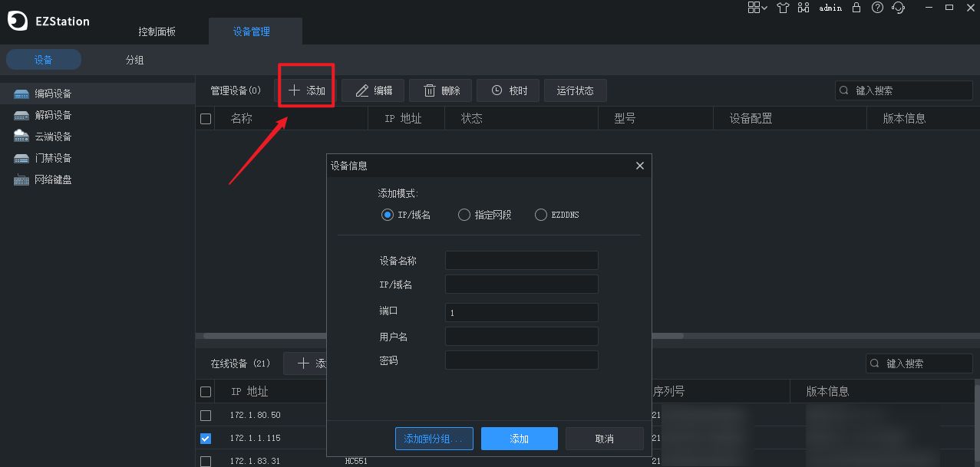
Task: Sort by 名称 column header
Action: point(242,119)
